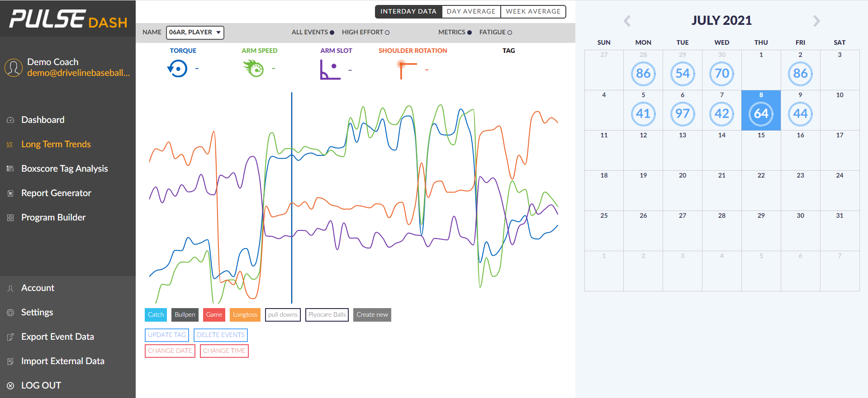This screenshot has width=868, height=398.
Task: Open the player name dropdown
Action: pos(195,33)
